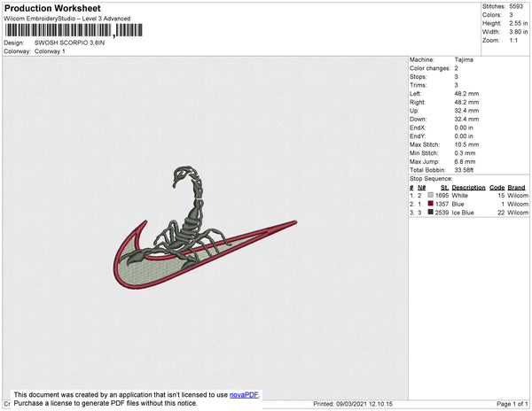
Task: Click the White thread color swatch
Action: pos(431,195)
